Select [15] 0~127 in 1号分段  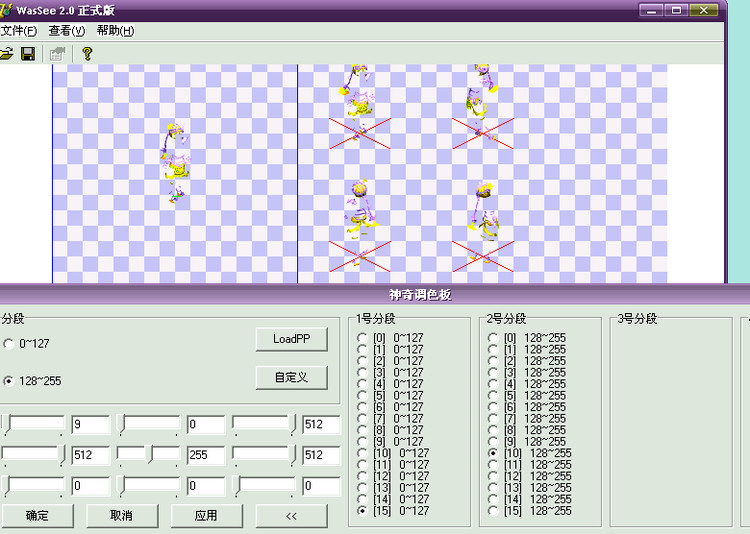coord(393,511)
